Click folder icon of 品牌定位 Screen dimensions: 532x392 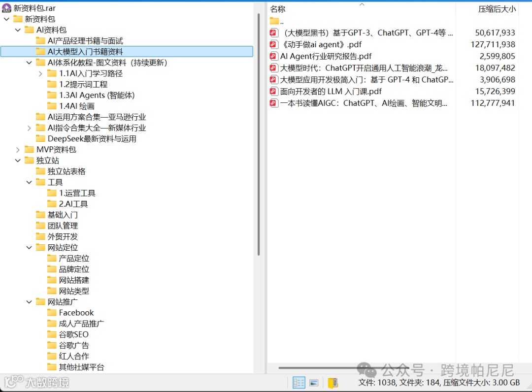pos(52,269)
